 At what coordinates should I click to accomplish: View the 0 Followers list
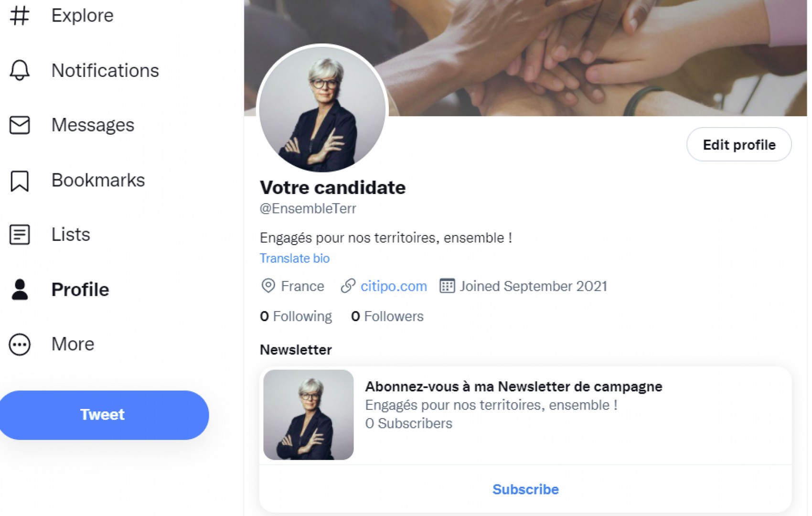coord(387,316)
